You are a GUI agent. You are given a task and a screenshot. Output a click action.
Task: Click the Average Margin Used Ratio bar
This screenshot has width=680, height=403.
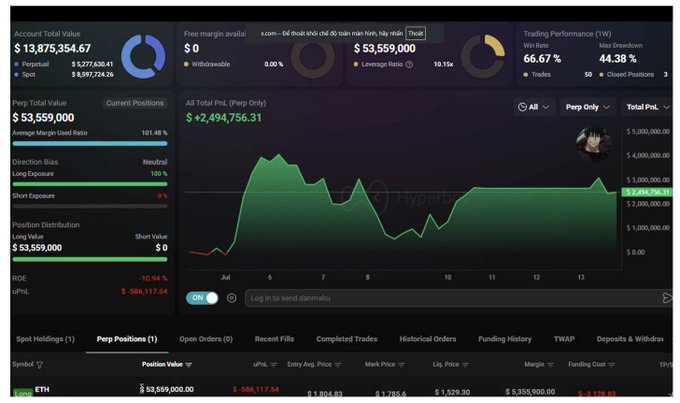click(x=90, y=144)
